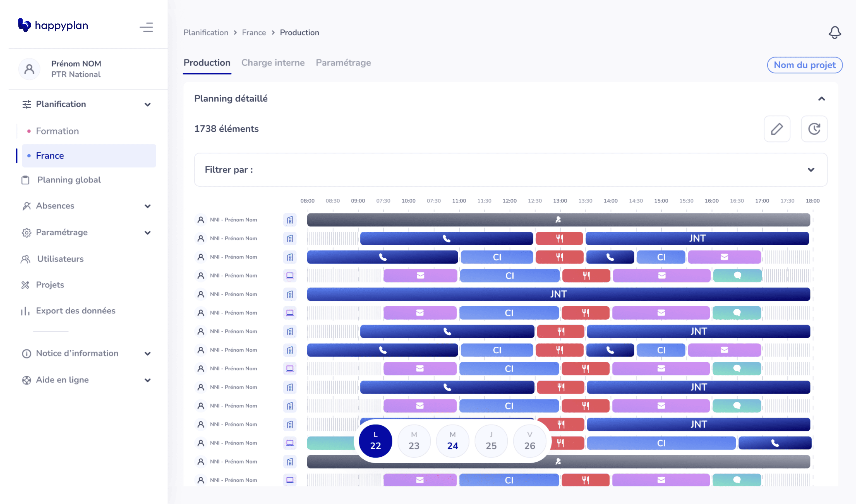Expand the Absences menu chevron
This screenshot has width=856, height=504.
coord(147,206)
